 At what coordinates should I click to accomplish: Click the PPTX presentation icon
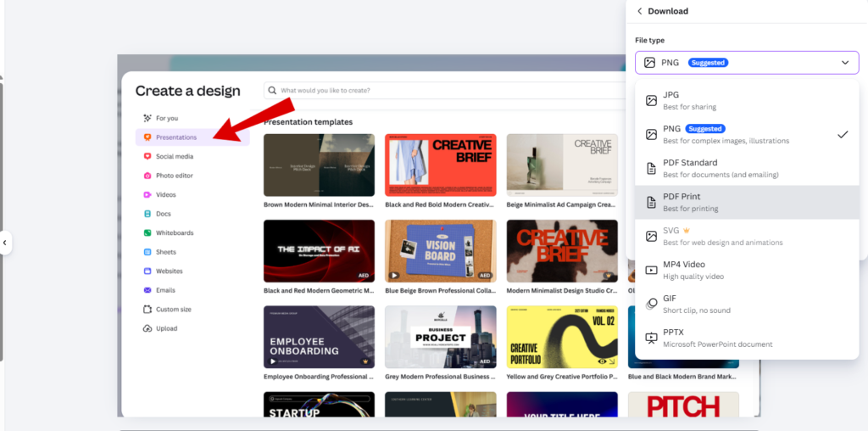pyautogui.click(x=651, y=338)
